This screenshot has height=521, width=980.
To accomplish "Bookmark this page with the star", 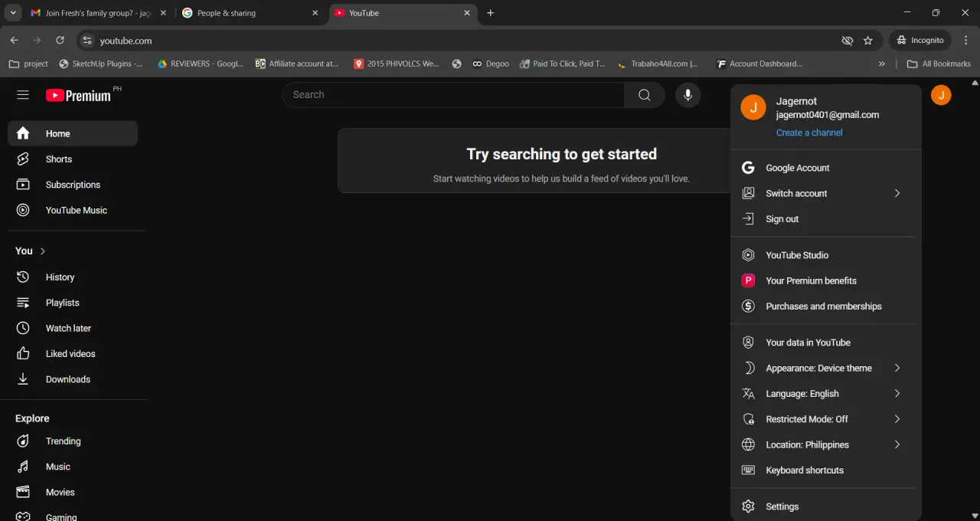I will pyautogui.click(x=867, y=41).
